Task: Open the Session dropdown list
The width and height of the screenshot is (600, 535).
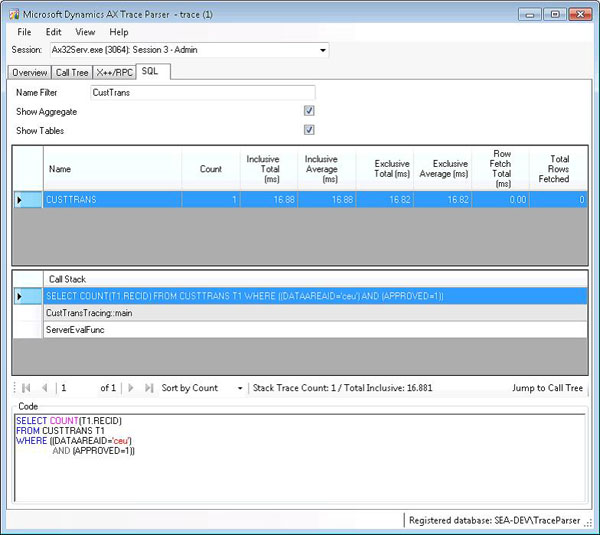Action: click(322, 50)
